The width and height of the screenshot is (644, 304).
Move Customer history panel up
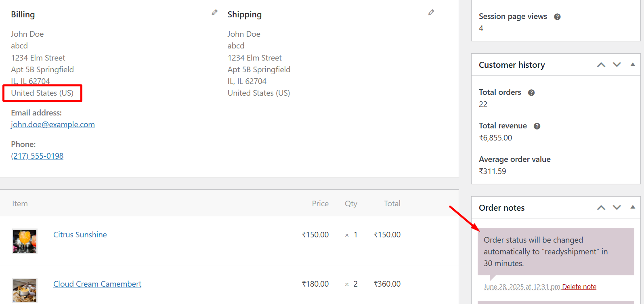(601, 65)
